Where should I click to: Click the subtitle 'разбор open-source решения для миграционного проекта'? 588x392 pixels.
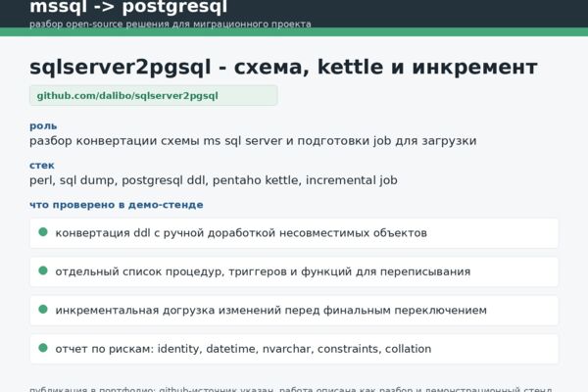click(171, 24)
